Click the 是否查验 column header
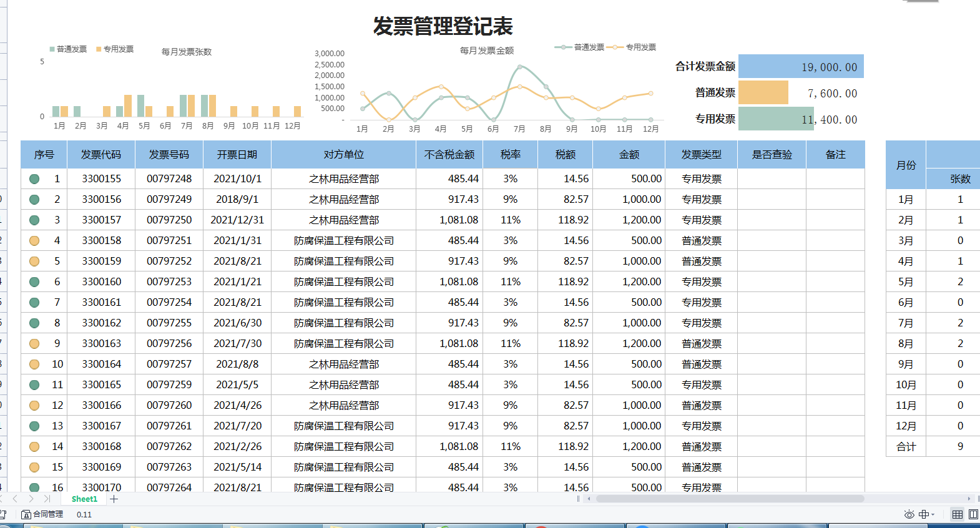Screen dimensions: 980x528 [772, 155]
